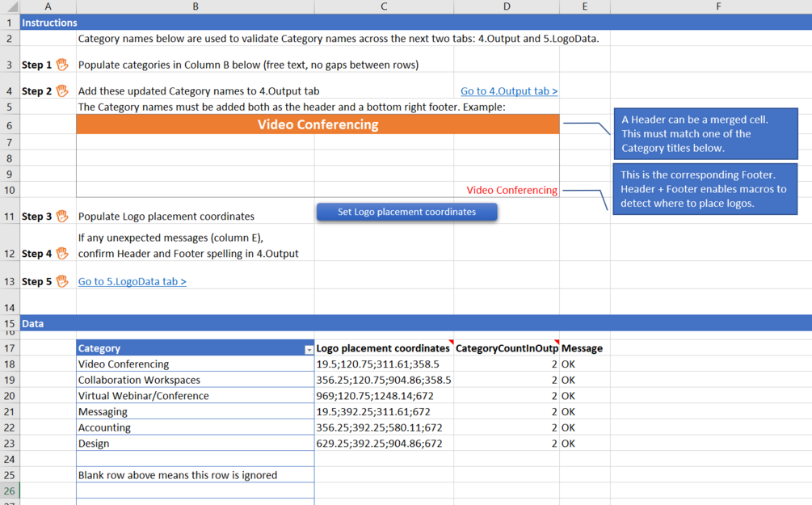The height and width of the screenshot is (505, 812).
Task: Click the empty category input cell in row 26
Action: [x=196, y=491]
